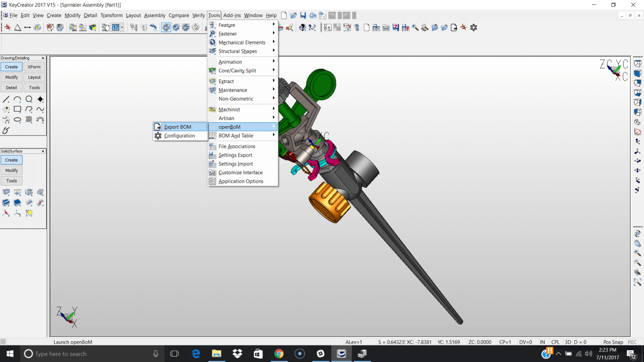Choose Settings Import in the Tools menu
Screen dimensions: 644x362
[x=243, y=164]
